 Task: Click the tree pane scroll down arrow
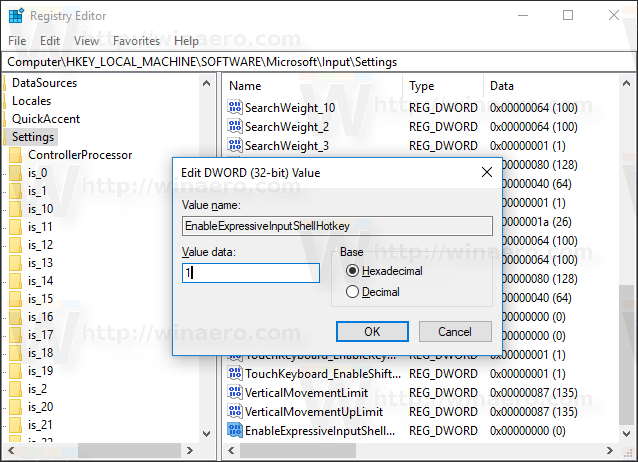point(207,434)
